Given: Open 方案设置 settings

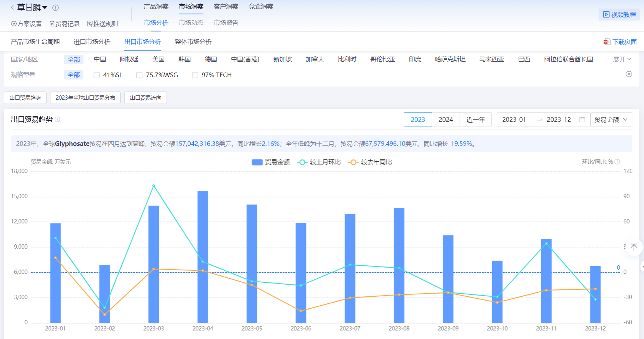Looking at the screenshot, I should pos(26,24).
